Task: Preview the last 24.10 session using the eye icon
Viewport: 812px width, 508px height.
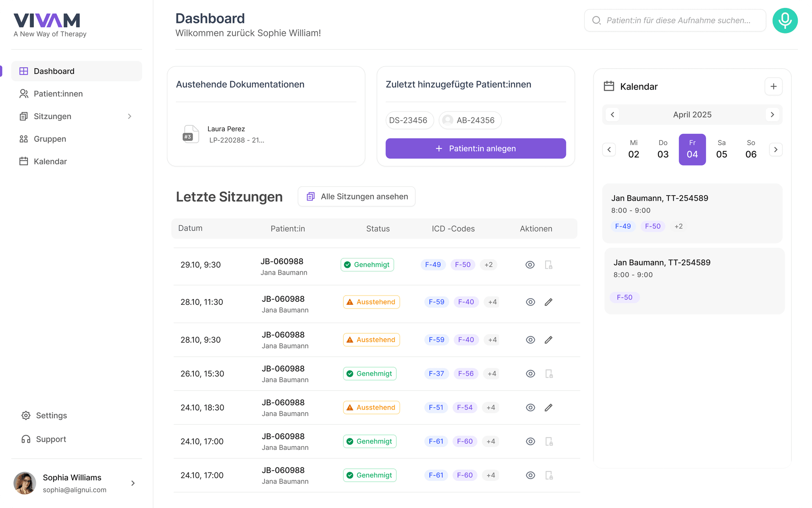Action: point(530,475)
